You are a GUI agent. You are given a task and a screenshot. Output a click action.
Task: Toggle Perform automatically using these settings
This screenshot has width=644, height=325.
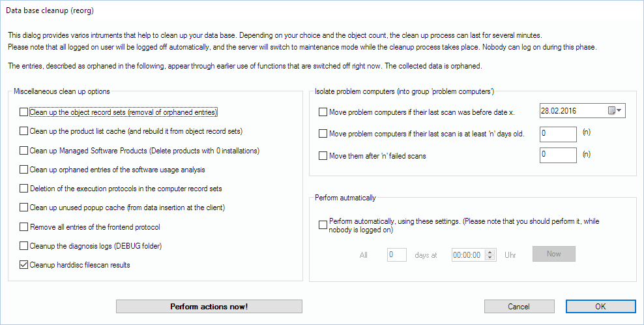tap(323, 225)
